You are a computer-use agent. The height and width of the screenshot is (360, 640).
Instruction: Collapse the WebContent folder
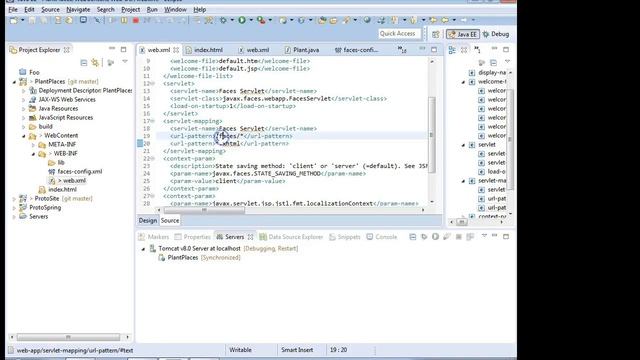24,136
